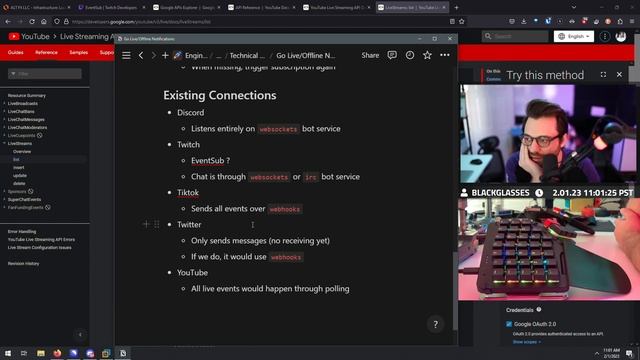Viewport: 640px width, 360px height.
Task: Click the docs search field
Action: click(515, 36)
